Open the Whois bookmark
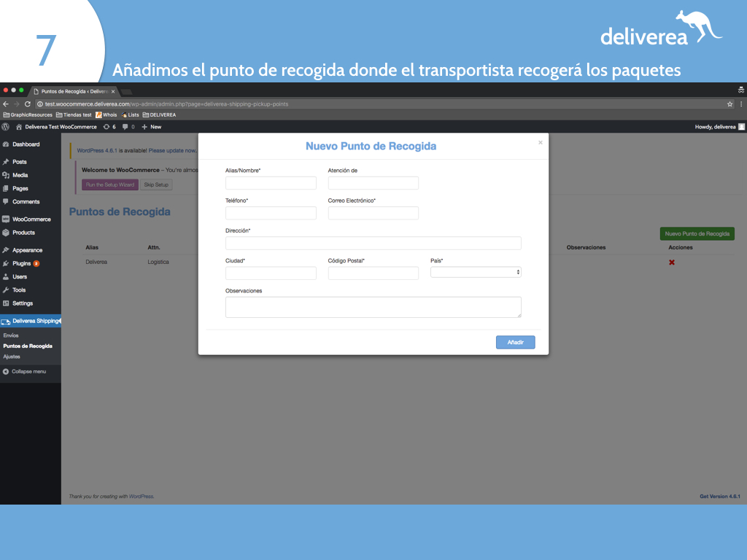Image resolution: width=747 pixels, height=560 pixels. pos(107,114)
